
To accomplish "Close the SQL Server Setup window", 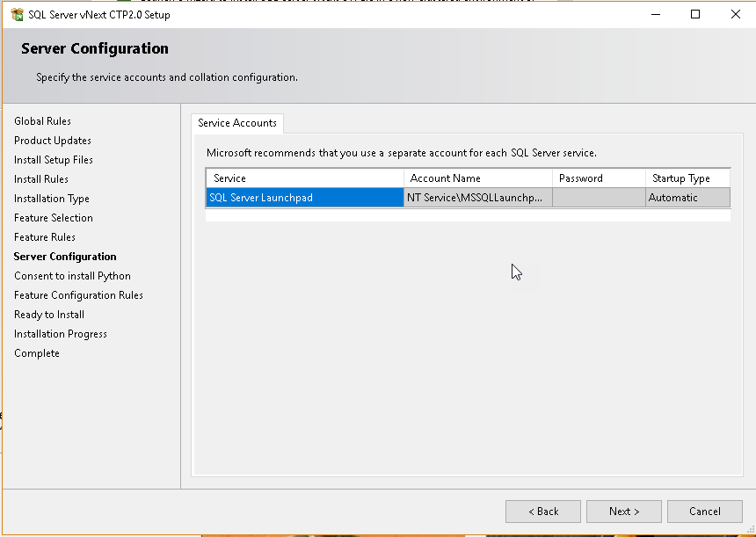I will click(736, 14).
